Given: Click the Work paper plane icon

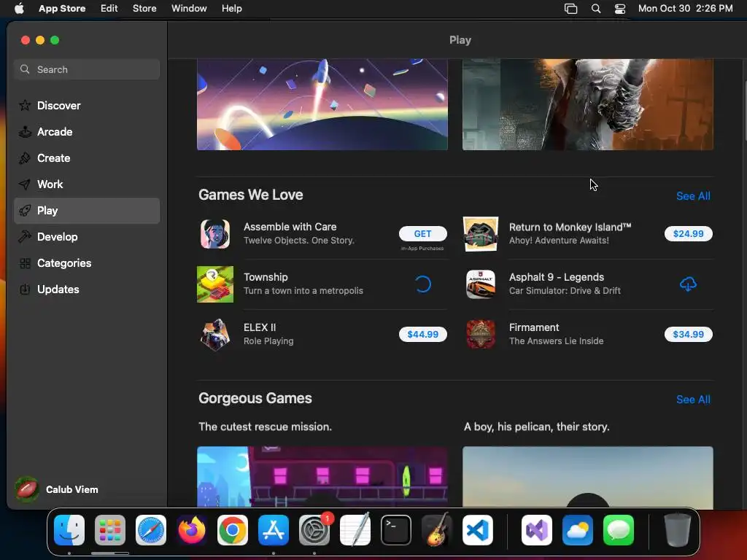Looking at the screenshot, I should click(x=25, y=184).
